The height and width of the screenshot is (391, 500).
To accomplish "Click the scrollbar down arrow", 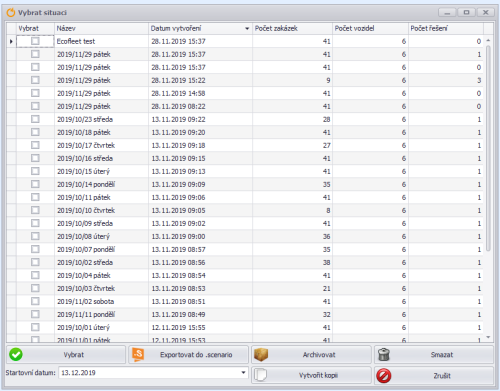I will click(x=488, y=337).
